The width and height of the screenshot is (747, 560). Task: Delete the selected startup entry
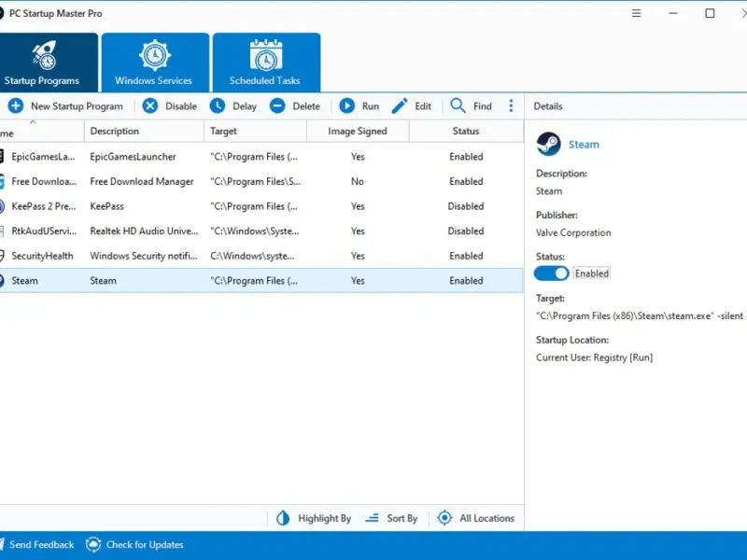[295, 106]
